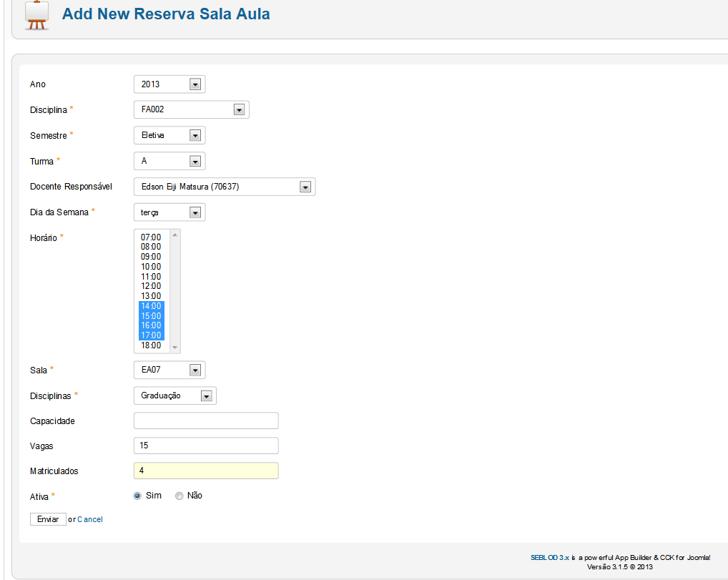The image size is (728, 580).
Task: Click the Cancel link
Action: click(90, 519)
